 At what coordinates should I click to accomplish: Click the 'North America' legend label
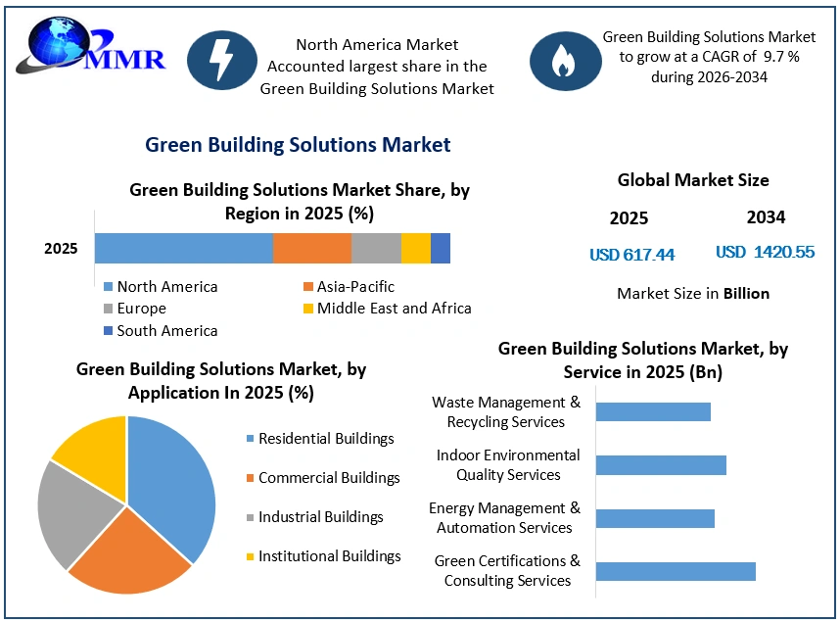tap(167, 287)
